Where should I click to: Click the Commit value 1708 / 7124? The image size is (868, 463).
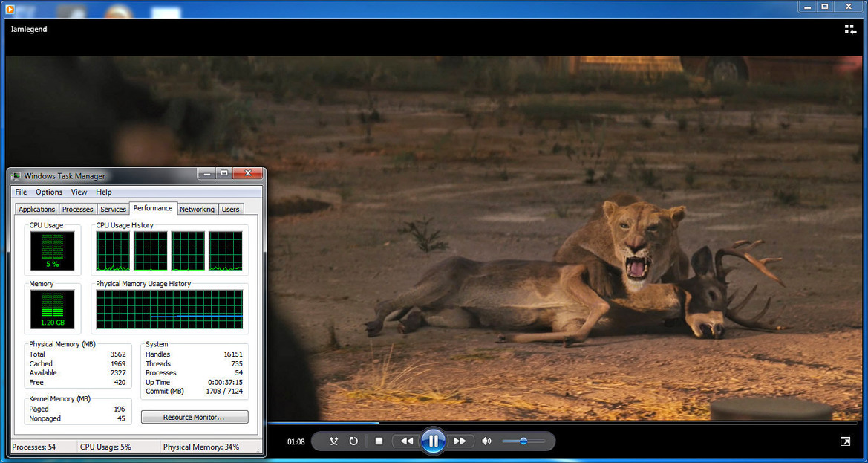[225, 392]
